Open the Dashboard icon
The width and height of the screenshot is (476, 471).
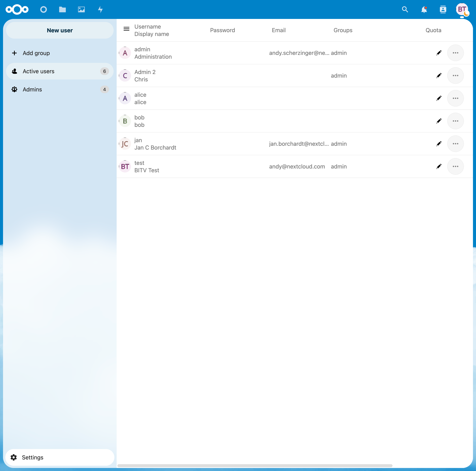(43, 10)
